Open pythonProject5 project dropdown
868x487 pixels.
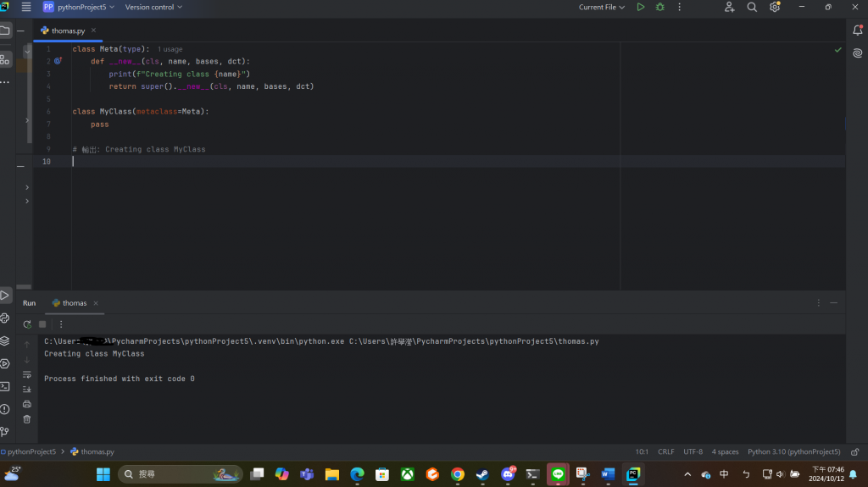click(x=79, y=7)
